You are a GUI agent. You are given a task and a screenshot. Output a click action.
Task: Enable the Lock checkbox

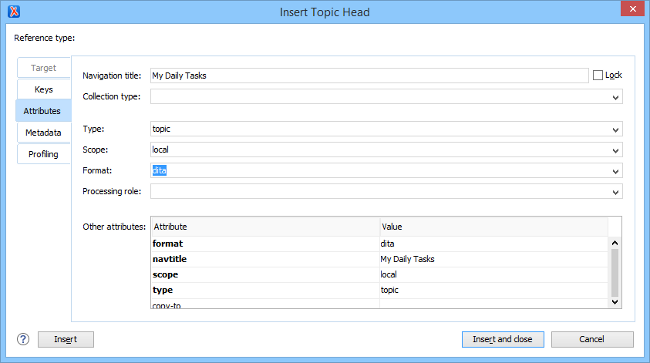[x=598, y=75]
